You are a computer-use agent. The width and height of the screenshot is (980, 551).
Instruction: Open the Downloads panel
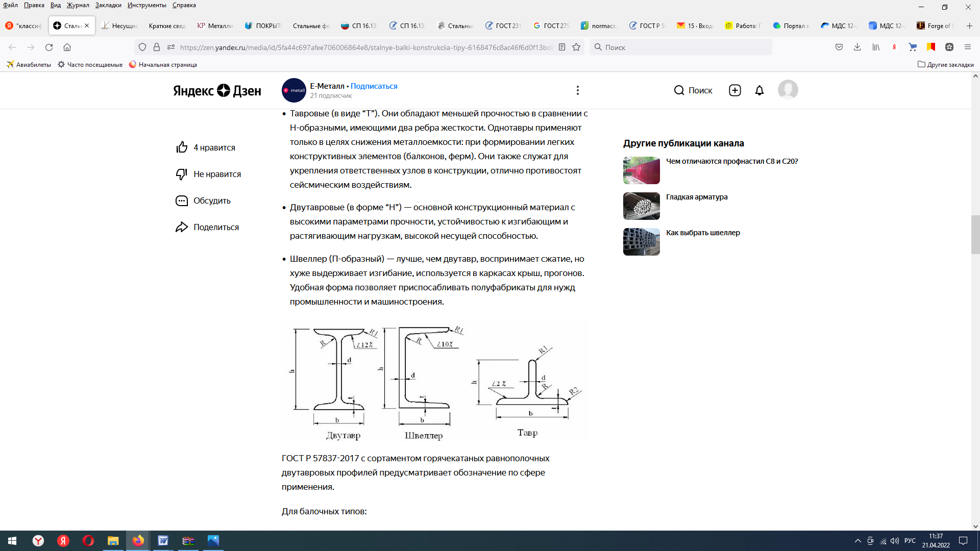[x=857, y=47]
